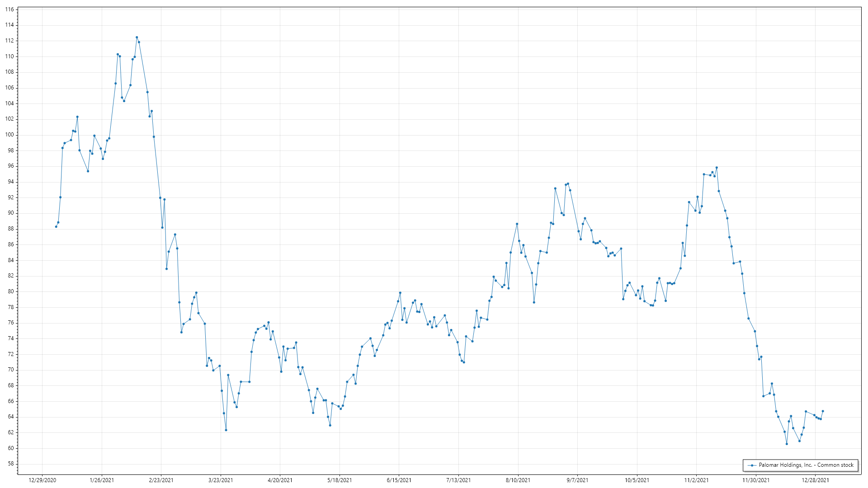Click the 11/2/2021 x-axis label

[x=696, y=480]
